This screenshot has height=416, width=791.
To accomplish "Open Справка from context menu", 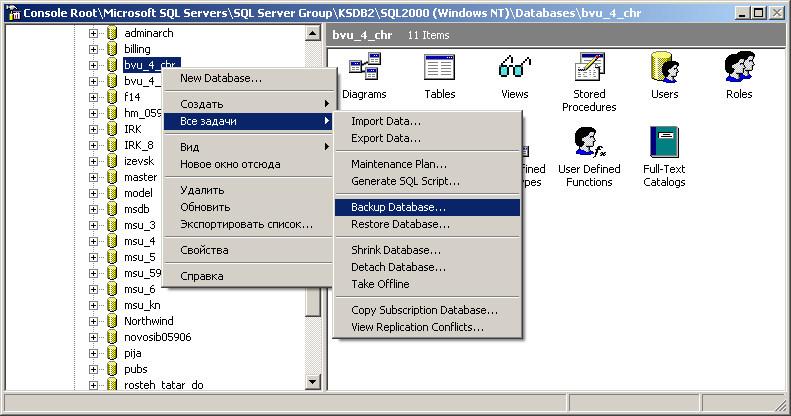I will click(x=248, y=276).
